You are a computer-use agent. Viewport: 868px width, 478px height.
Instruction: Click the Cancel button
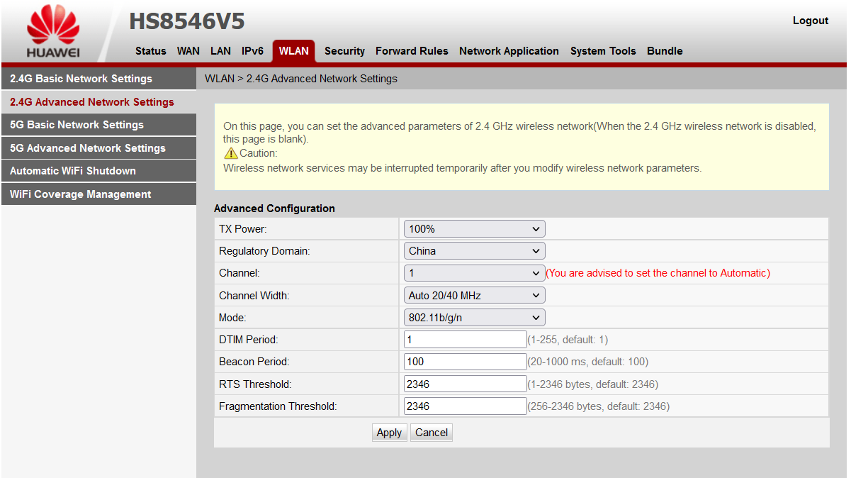(x=431, y=432)
